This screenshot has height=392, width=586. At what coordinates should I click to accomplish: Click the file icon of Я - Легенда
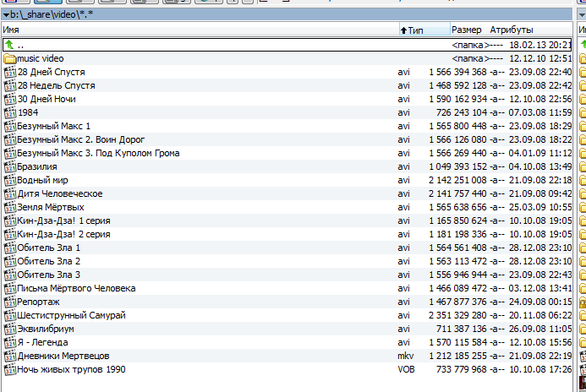(x=10, y=342)
